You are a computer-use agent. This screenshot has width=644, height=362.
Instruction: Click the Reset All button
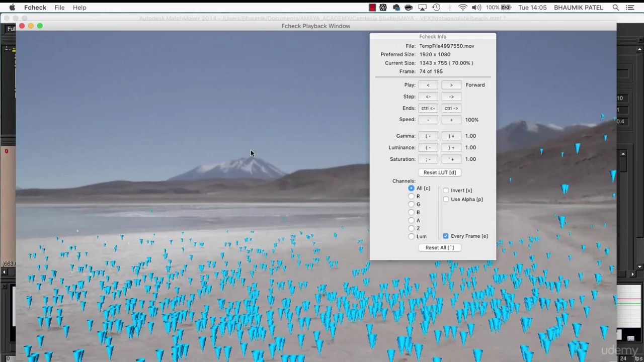click(439, 247)
